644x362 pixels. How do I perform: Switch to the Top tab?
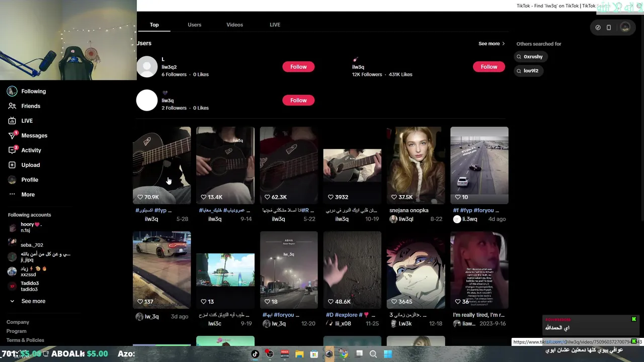coord(154,25)
